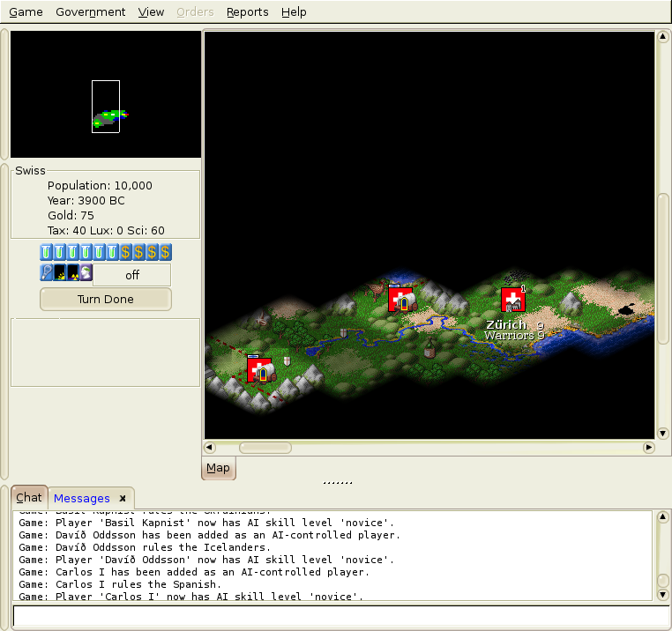Click the 'Population: 10,000' text
Viewport: 672px width, 631px height.
click(x=100, y=185)
